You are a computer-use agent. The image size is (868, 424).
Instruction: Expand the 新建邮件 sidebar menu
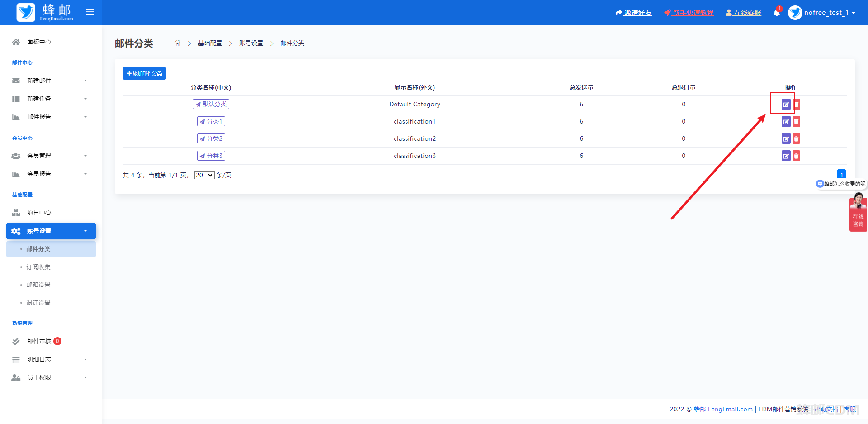[50, 81]
